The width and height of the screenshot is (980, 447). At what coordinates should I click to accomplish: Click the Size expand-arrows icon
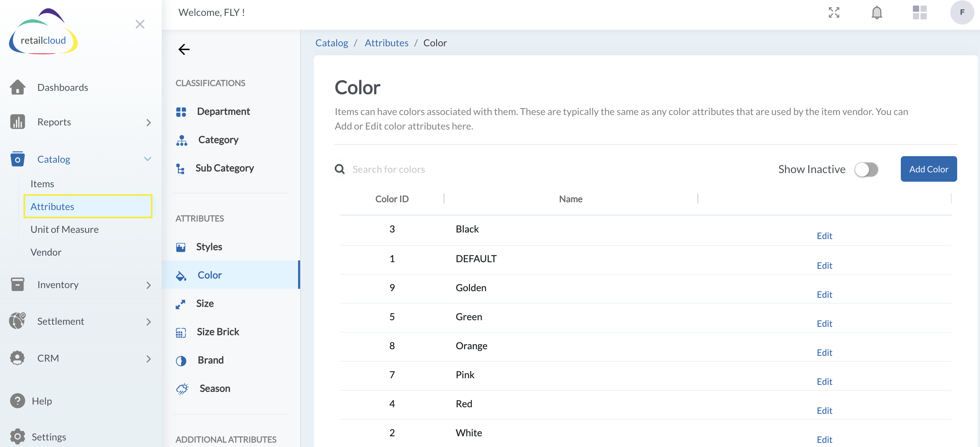pos(180,304)
